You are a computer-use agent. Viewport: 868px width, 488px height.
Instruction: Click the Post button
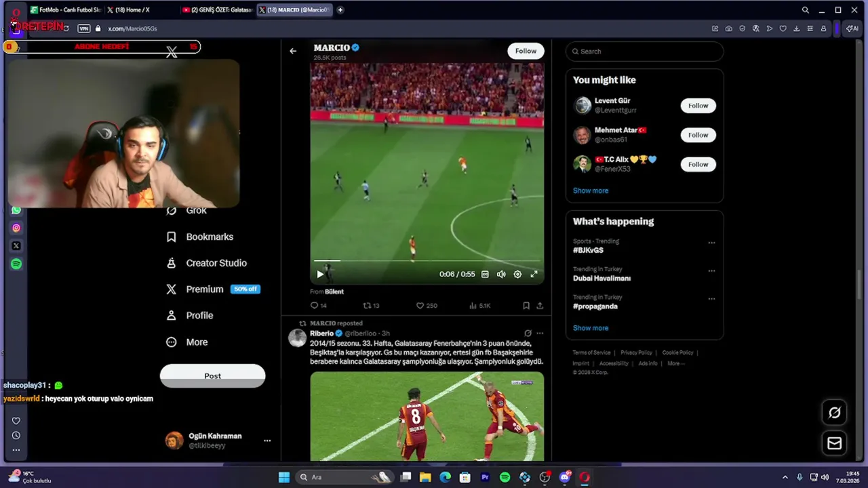click(x=212, y=376)
